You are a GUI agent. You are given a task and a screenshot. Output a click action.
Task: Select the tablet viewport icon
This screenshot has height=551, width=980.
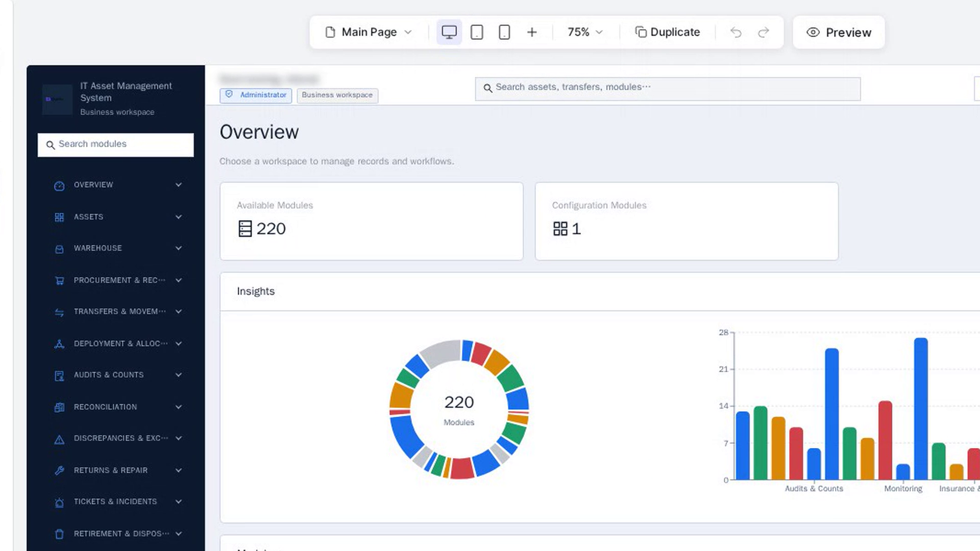[477, 32]
